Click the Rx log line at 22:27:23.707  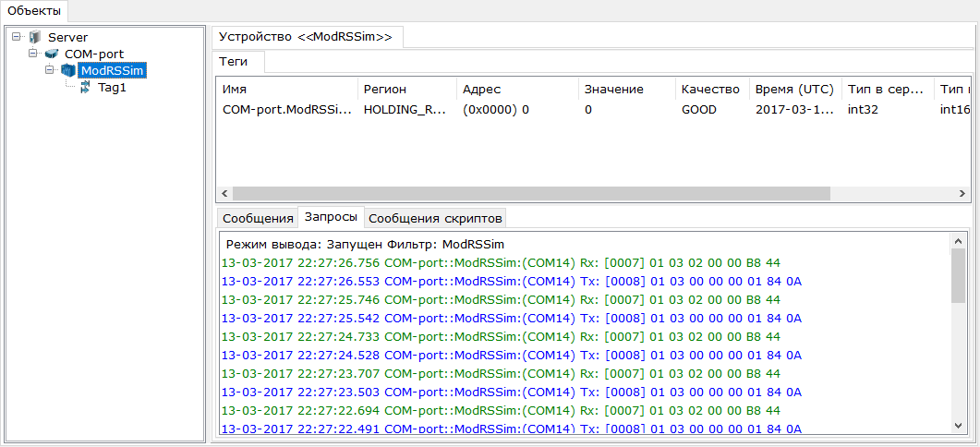pos(501,374)
